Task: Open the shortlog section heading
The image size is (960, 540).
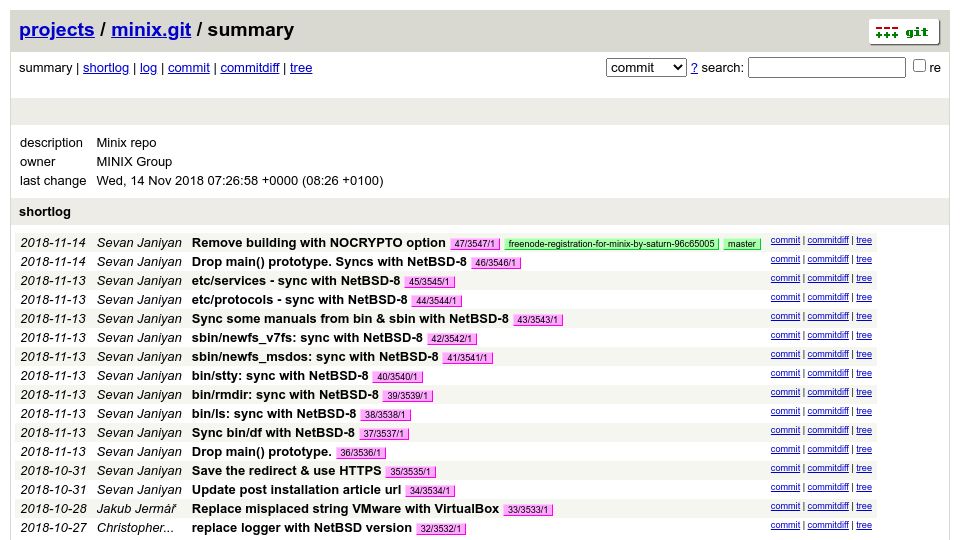Action: (45, 212)
